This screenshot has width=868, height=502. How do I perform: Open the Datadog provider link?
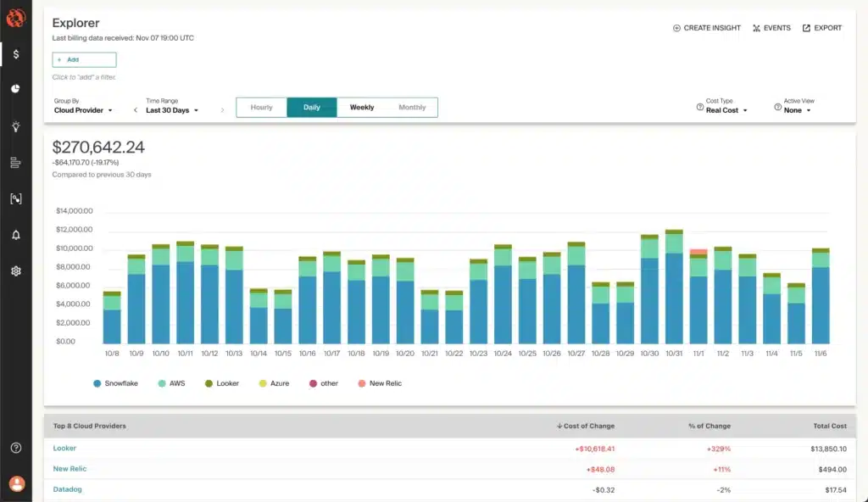click(68, 489)
